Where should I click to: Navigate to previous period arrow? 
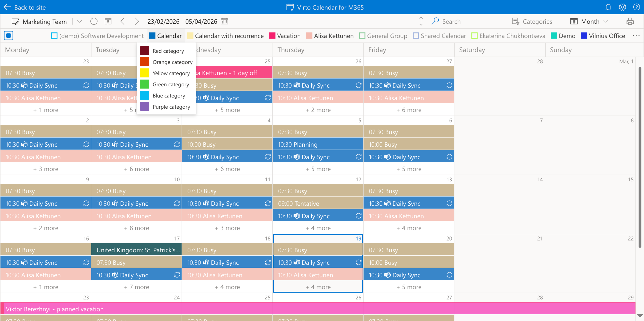(x=123, y=21)
